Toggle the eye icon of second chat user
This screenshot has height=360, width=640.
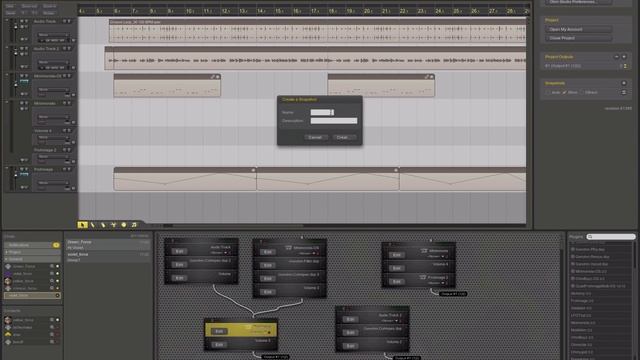coord(52,273)
